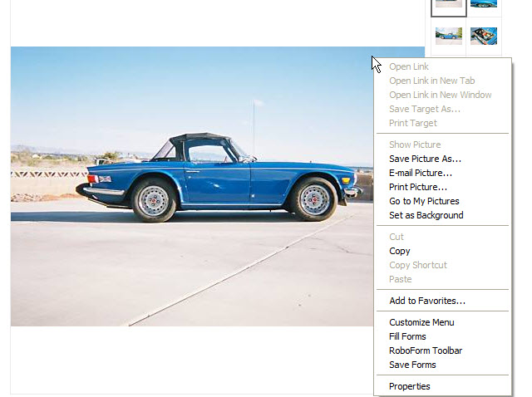Set the car photo as background
Viewport: 532px width, 397px height.
coord(426,215)
